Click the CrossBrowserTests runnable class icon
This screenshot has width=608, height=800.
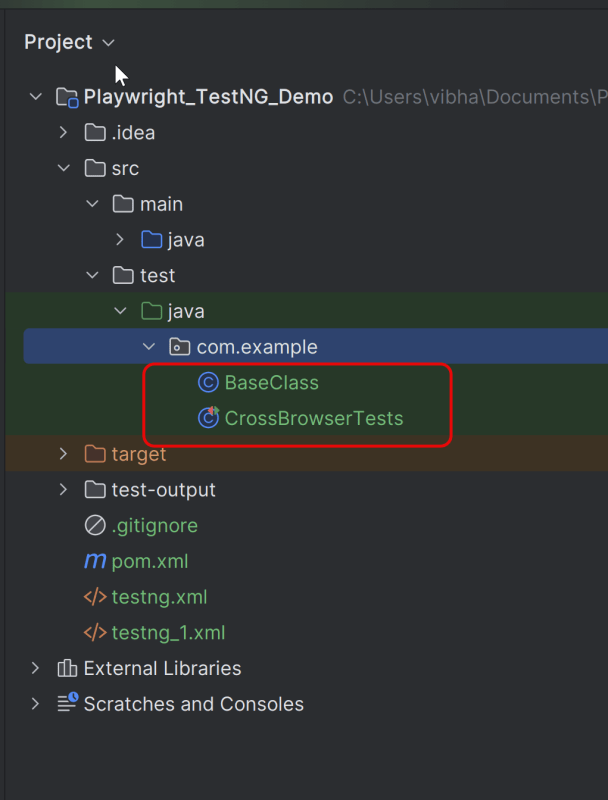pyautogui.click(x=208, y=418)
